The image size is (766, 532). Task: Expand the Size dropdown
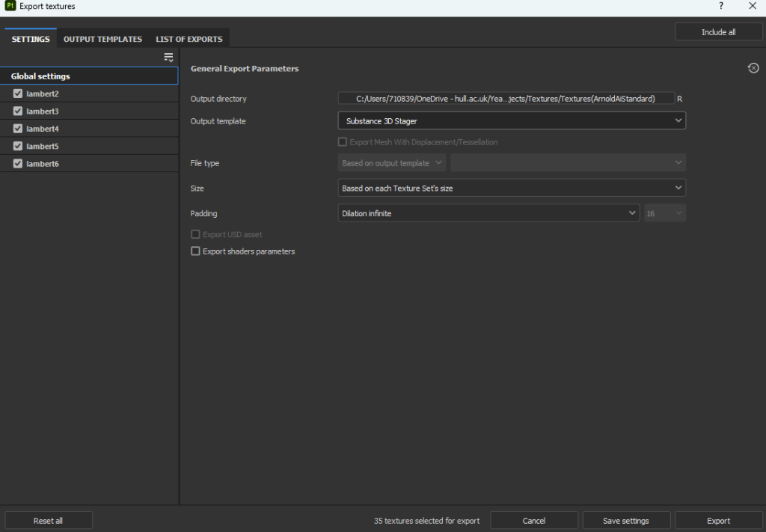pos(512,188)
